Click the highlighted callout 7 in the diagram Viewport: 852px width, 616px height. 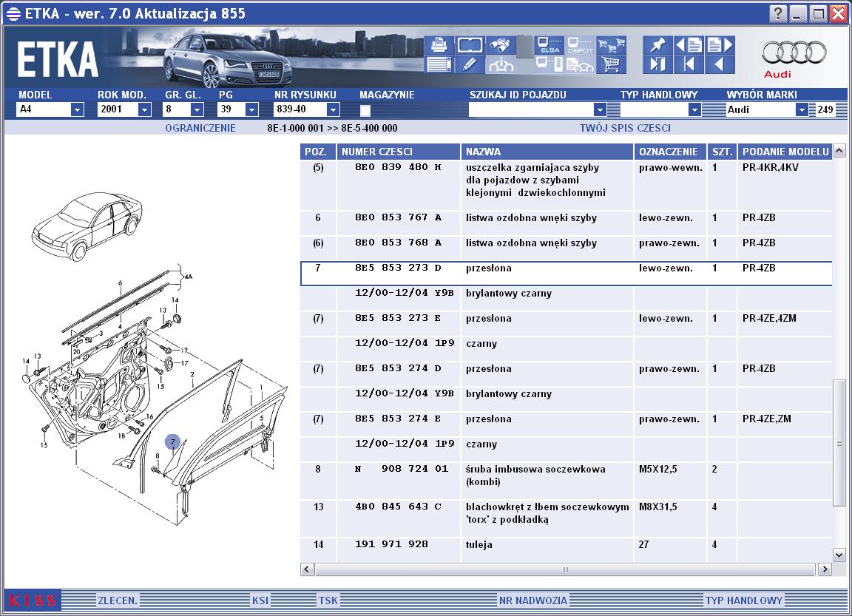[x=173, y=441]
